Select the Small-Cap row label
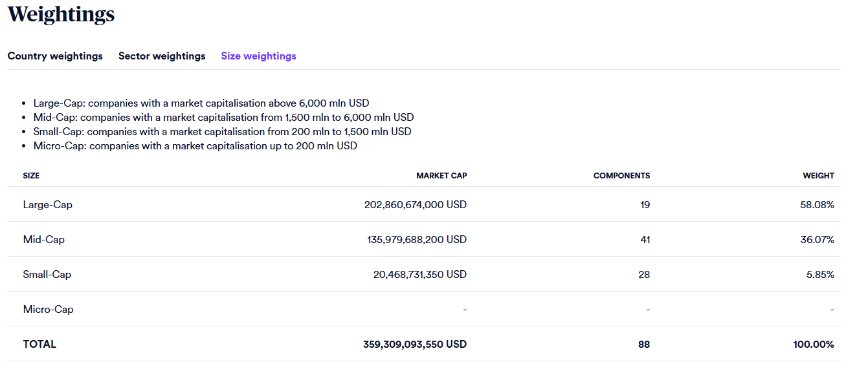Image resolution: width=868 pixels, height=373 pixels. click(47, 275)
